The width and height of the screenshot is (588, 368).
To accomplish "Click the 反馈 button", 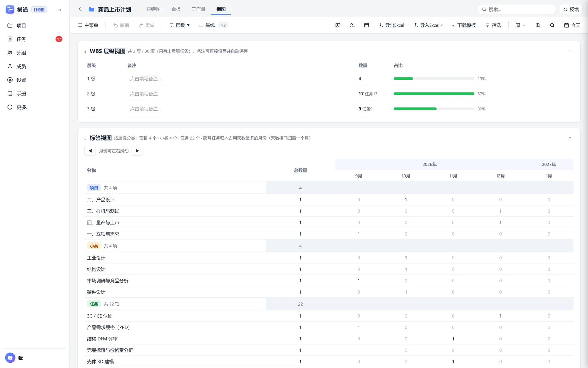I will coord(571,9).
